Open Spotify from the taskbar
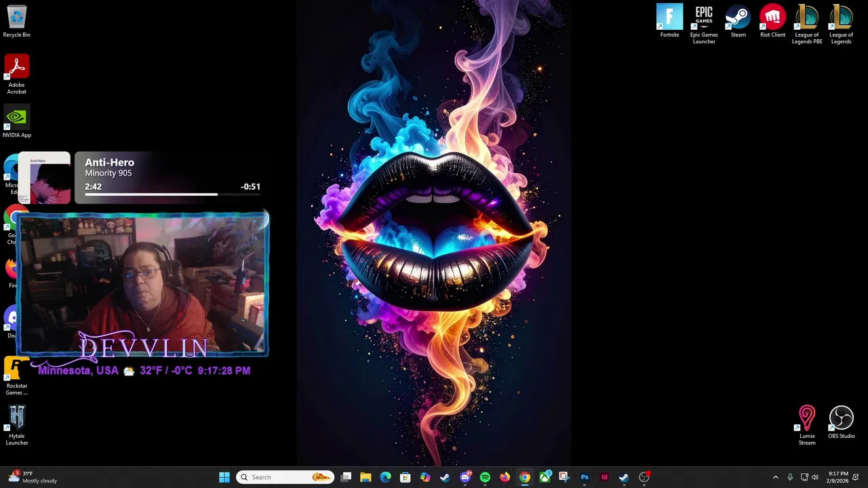 click(x=485, y=477)
